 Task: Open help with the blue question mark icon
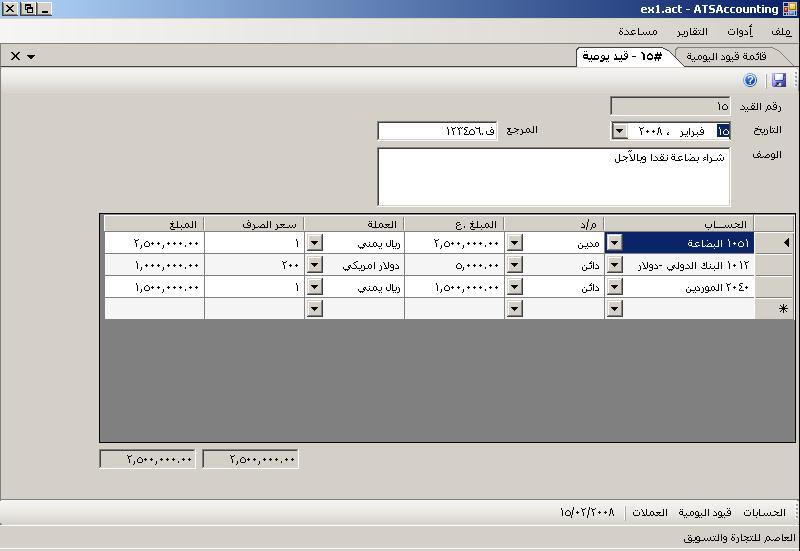click(x=750, y=80)
